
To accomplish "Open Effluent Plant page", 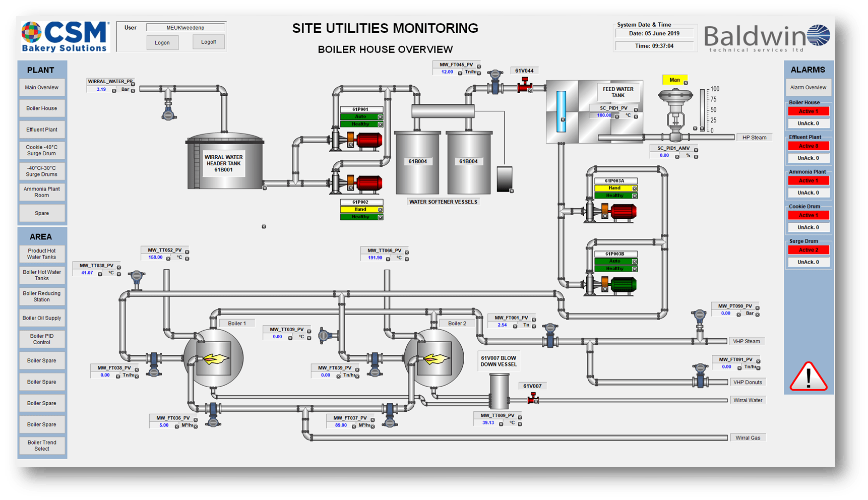I will (42, 130).
